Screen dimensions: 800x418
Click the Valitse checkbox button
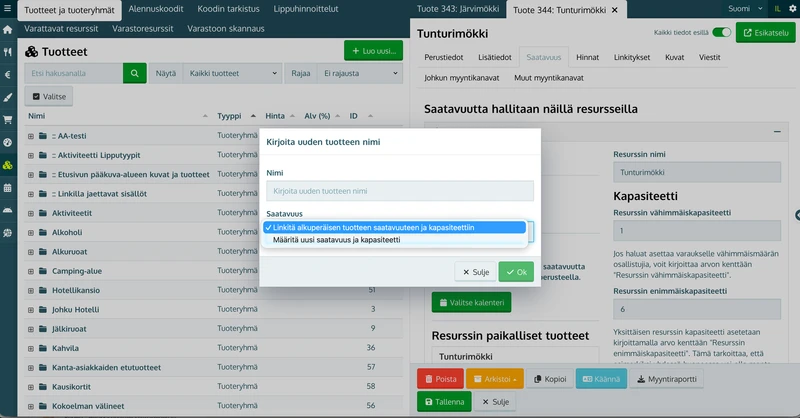[49, 96]
